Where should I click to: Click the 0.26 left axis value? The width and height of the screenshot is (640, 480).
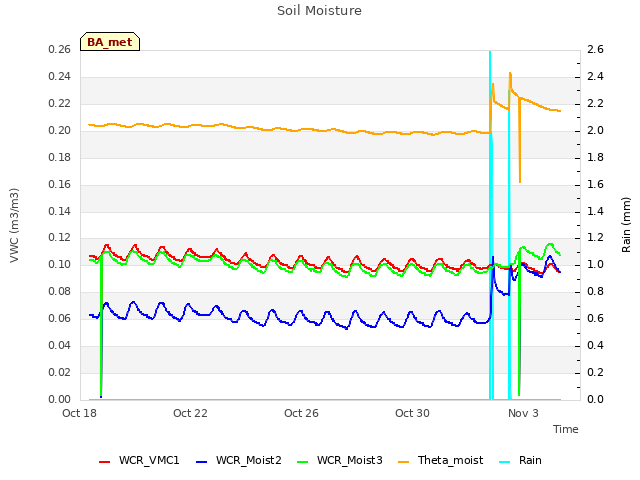59,50
